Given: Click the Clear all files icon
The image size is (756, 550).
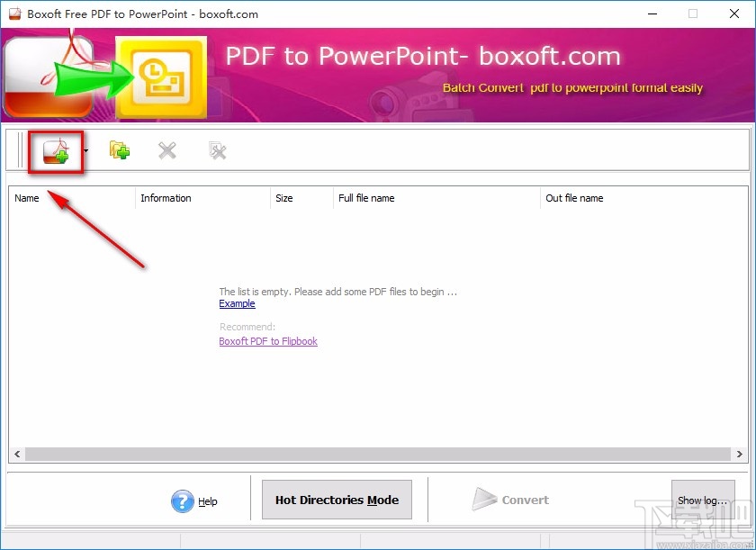Looking at the screenshot, I should click(218, 151).
